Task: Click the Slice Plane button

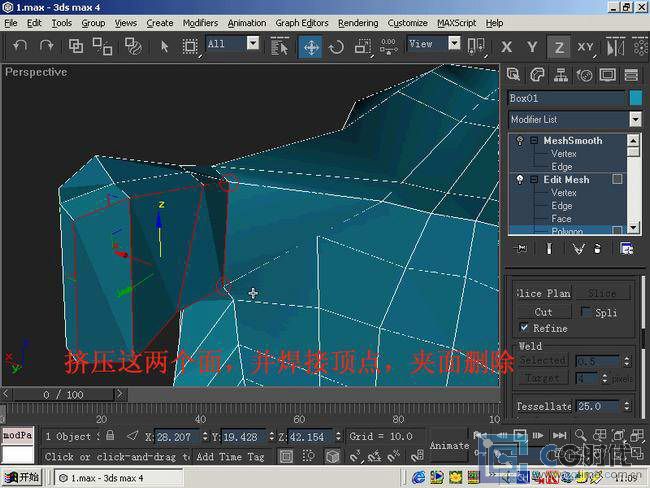Action: click(543, 293)
